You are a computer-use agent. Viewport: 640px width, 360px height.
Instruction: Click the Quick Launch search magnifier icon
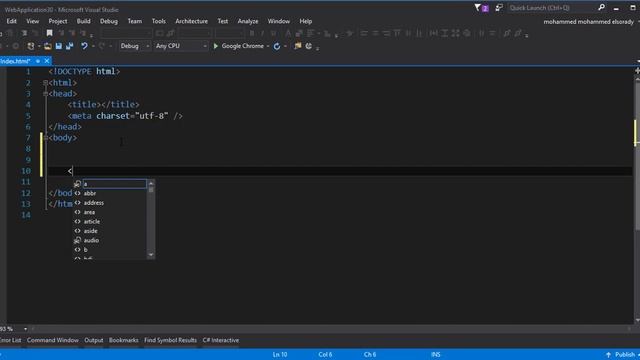click(x=601, y=7)
